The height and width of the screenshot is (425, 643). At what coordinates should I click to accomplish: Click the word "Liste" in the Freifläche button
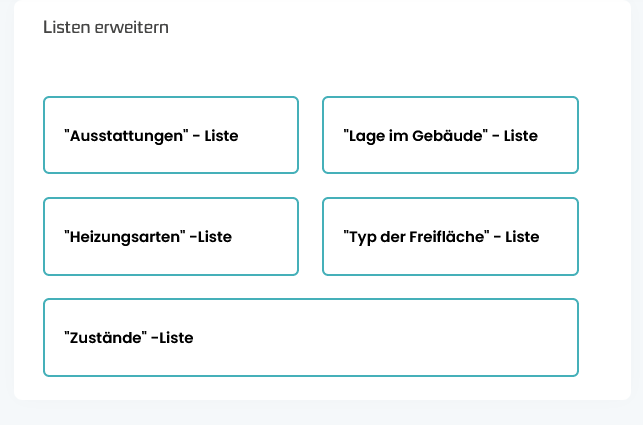(522, 238)
